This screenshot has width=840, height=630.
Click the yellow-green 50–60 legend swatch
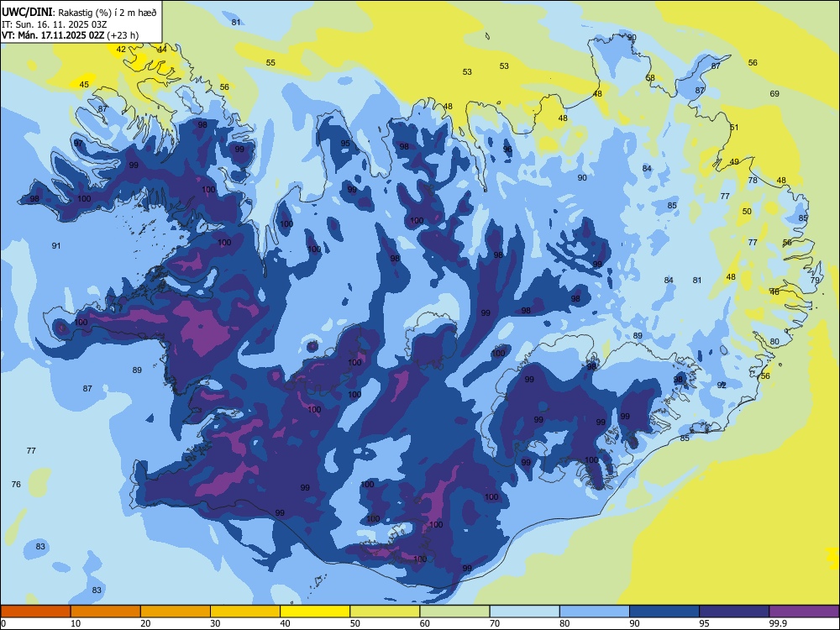coord(385,612)
